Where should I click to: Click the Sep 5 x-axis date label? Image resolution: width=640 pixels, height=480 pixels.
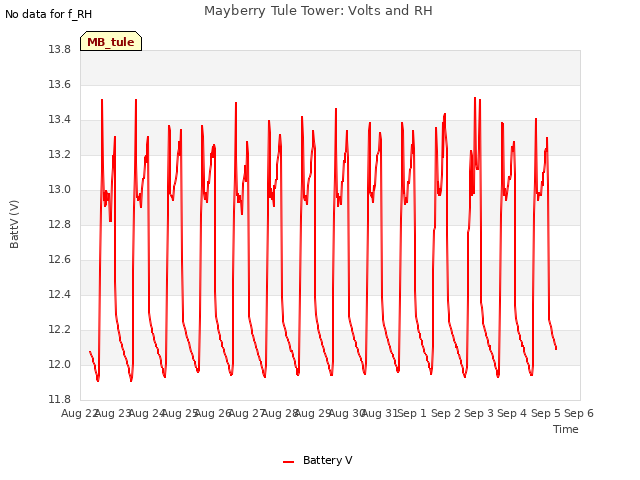(546, 413)
